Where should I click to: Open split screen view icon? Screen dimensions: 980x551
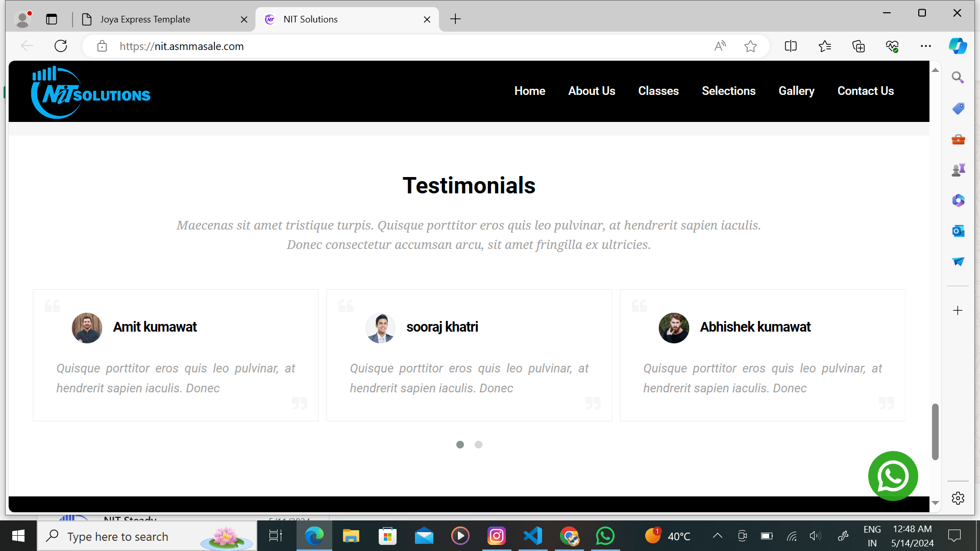[791, 46]
